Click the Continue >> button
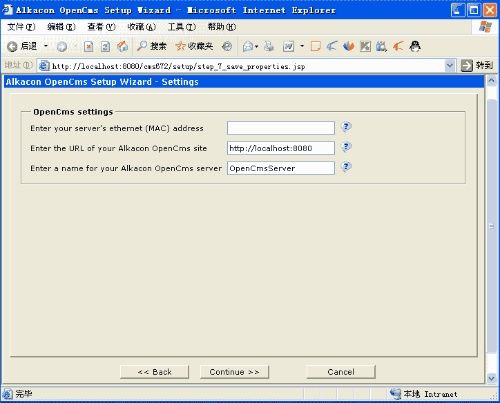 click(x=234, y=372)
